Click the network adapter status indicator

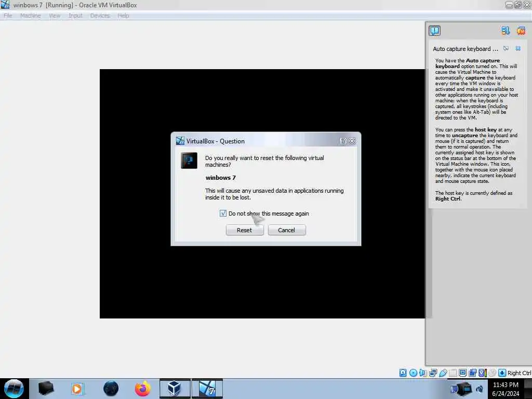(x=433, y=373)
